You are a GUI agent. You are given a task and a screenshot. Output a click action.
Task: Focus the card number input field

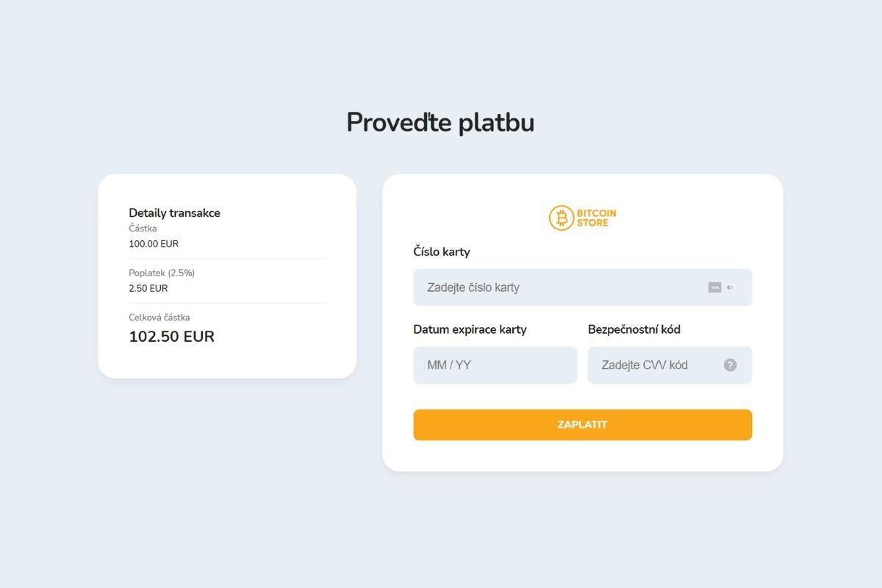pyautogui.click(x=559, y=287)
